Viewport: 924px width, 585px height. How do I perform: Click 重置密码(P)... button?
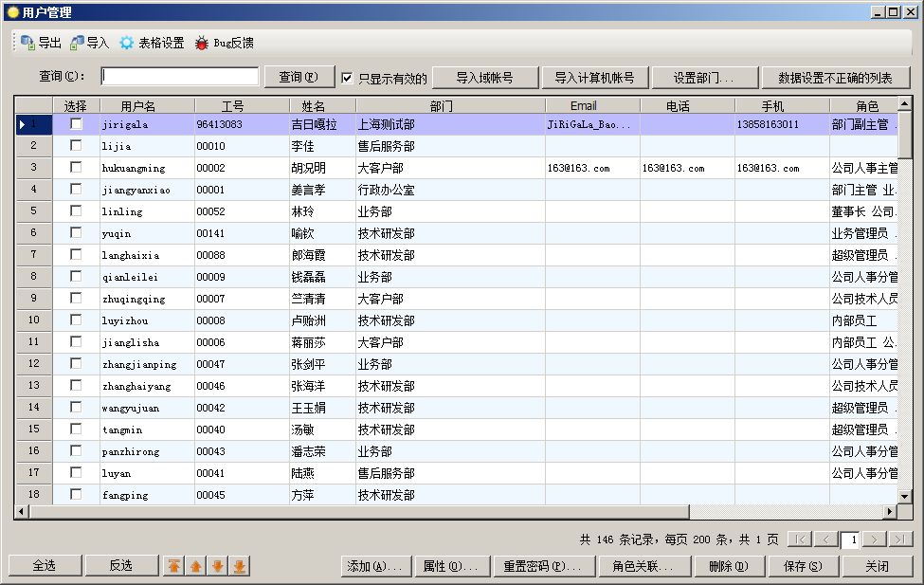click(x=543, y=567)
